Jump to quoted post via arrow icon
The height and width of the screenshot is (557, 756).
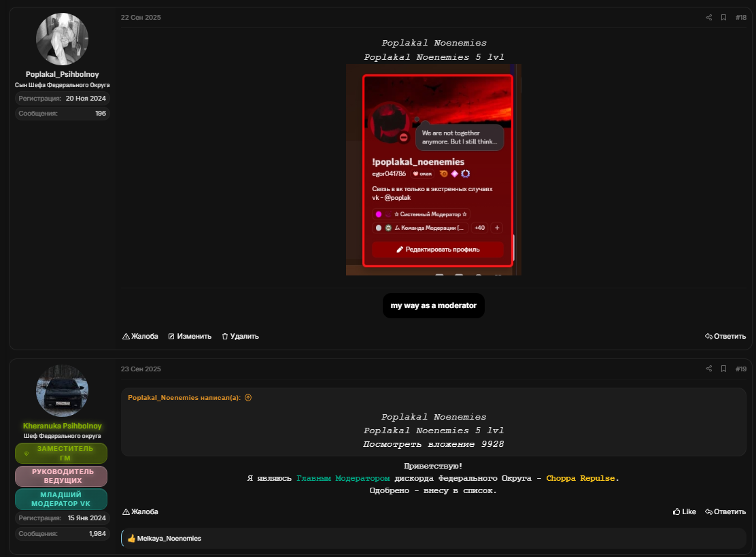(248, 398)
